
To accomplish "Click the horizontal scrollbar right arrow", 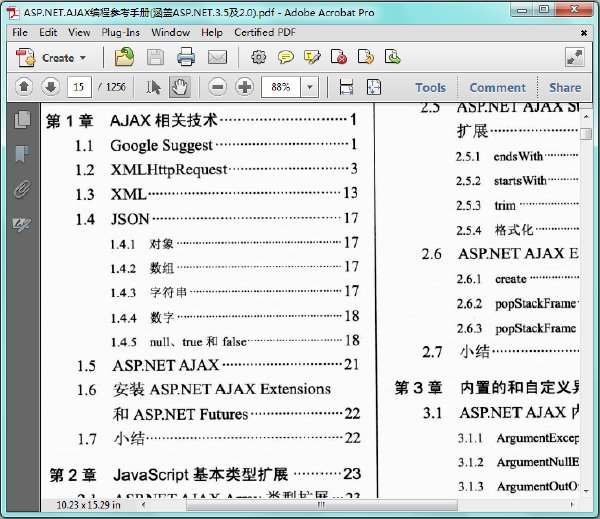I will (x=572, y=505).
